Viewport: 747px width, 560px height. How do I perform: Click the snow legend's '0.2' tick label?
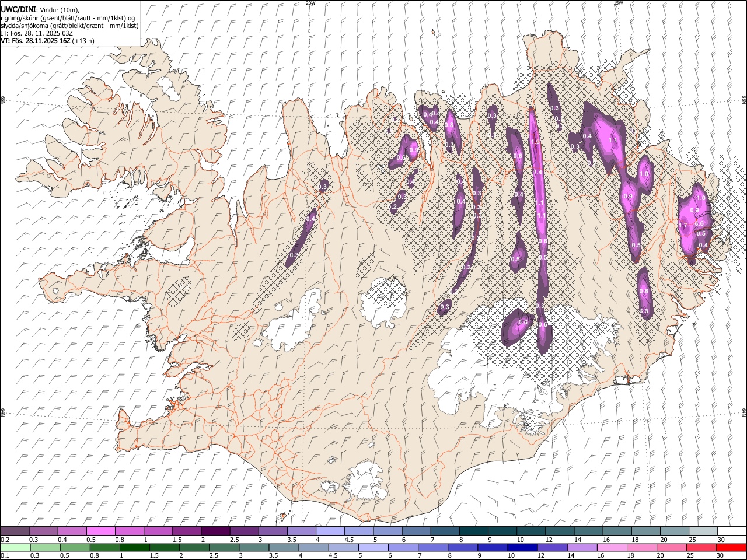[5, 540]
